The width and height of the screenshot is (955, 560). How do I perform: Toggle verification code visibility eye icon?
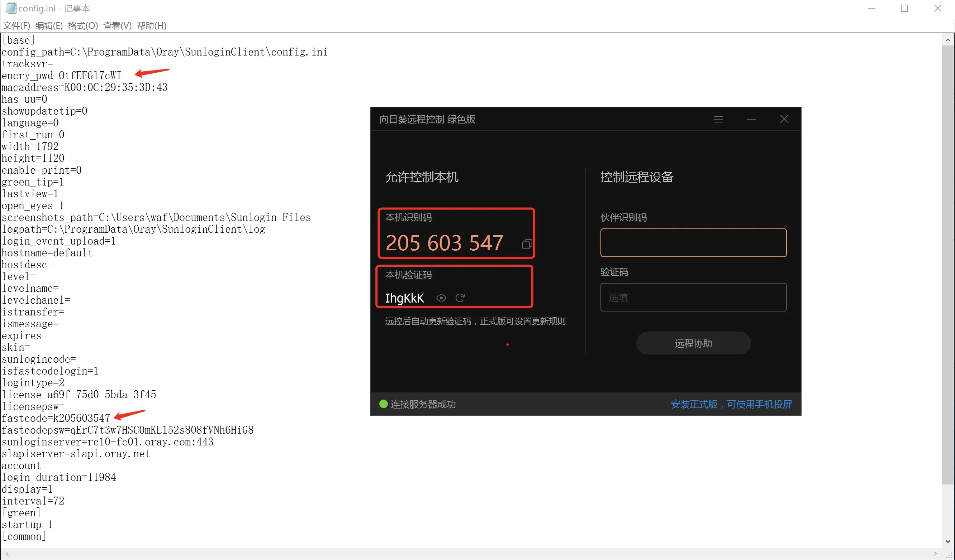coord(441,298)
